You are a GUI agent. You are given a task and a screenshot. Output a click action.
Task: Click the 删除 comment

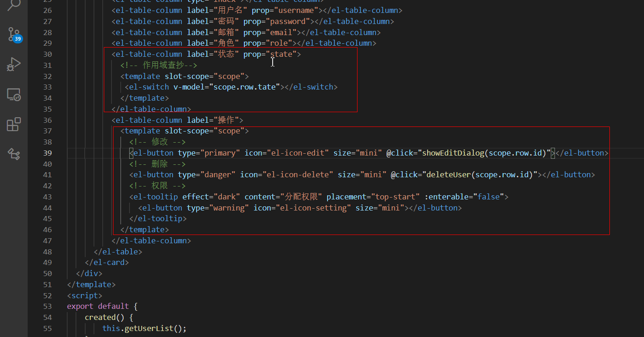pos(157,164)
